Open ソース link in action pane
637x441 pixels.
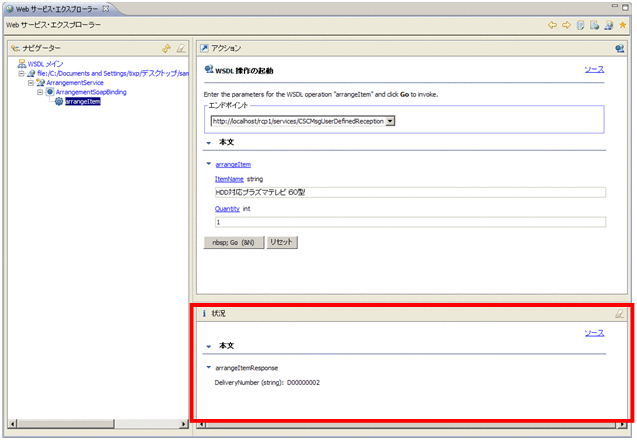coord(594,69)
